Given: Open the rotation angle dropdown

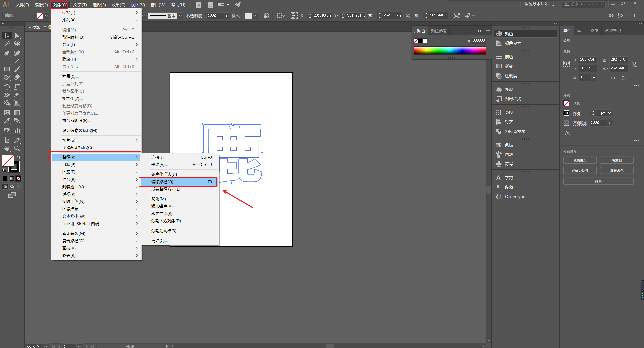Looking at the screenshot, I should tap(594, 77).
